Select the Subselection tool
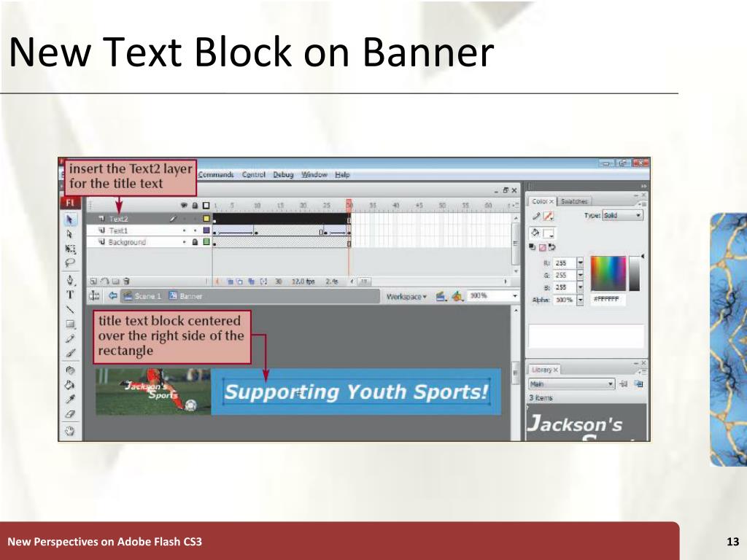Viewport: 747px width, 560px height. pos(70,234)
